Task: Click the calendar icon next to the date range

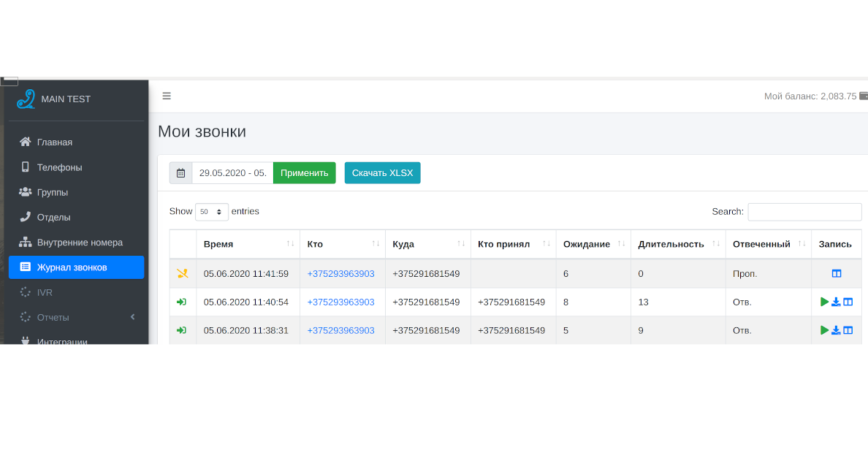Action: pos(180,172)
